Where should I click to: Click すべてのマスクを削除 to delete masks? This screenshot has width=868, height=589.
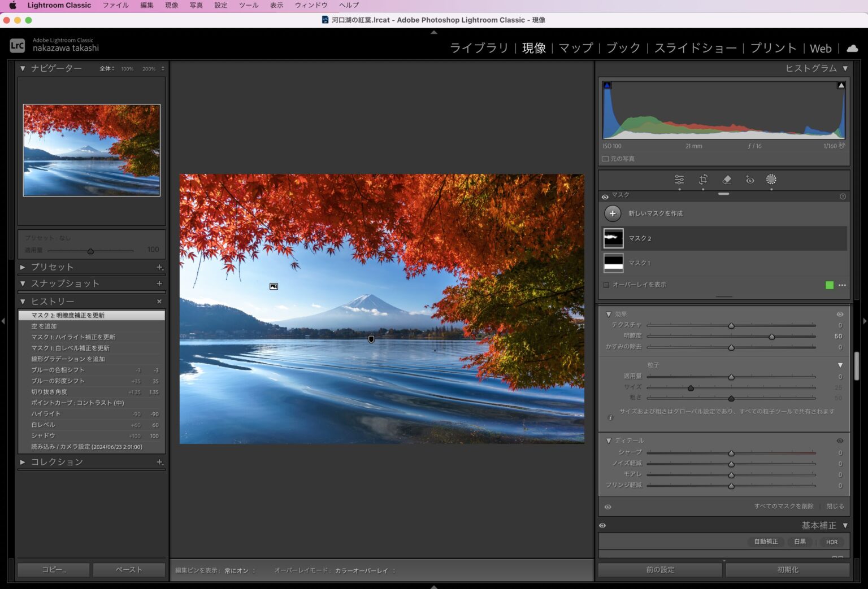783,506
